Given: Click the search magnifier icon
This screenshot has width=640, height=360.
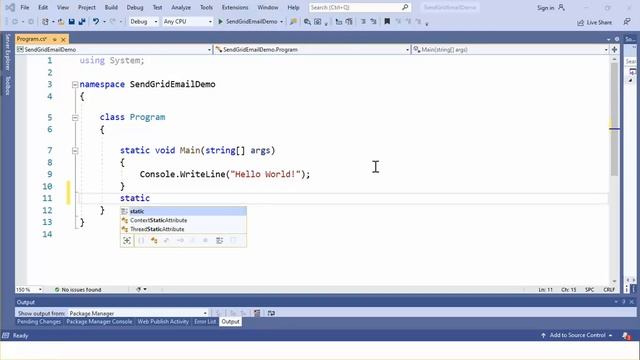Looking at the screenshot, I should (405, 7).
